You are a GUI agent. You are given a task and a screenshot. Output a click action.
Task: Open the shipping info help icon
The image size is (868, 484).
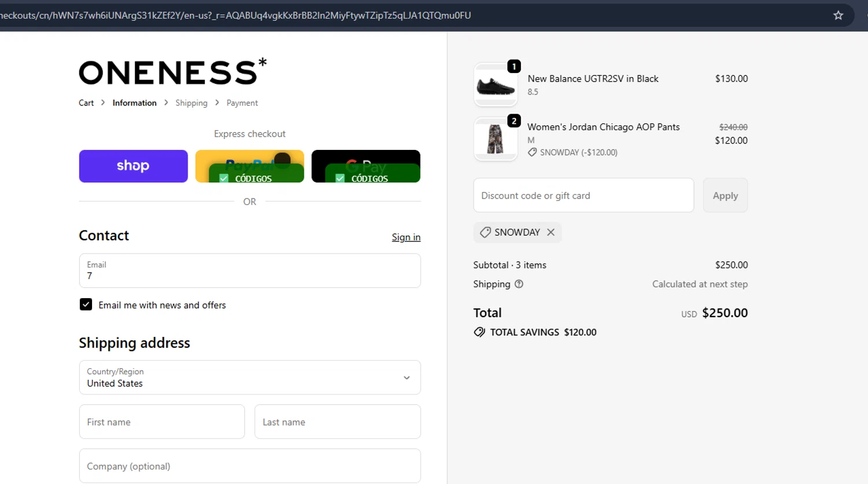(x=519, y=284)
